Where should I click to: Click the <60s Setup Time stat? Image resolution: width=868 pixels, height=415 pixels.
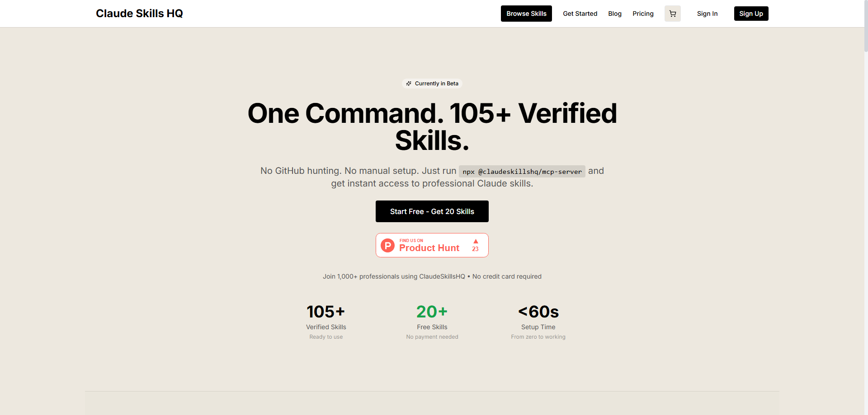[538, 321]
